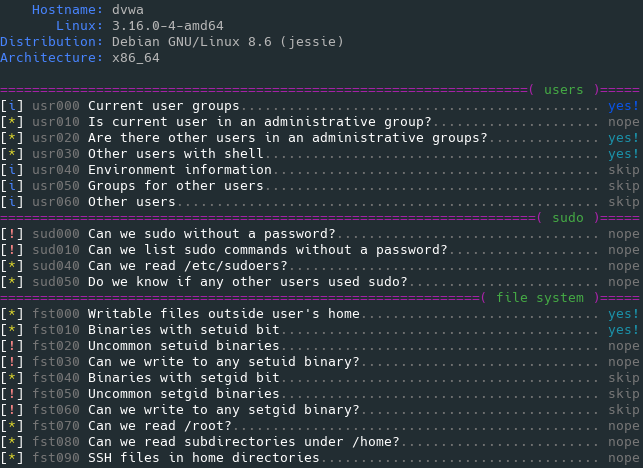
Task: Click the [*] marker beside fst010
Action: click(x=12, y=330)
